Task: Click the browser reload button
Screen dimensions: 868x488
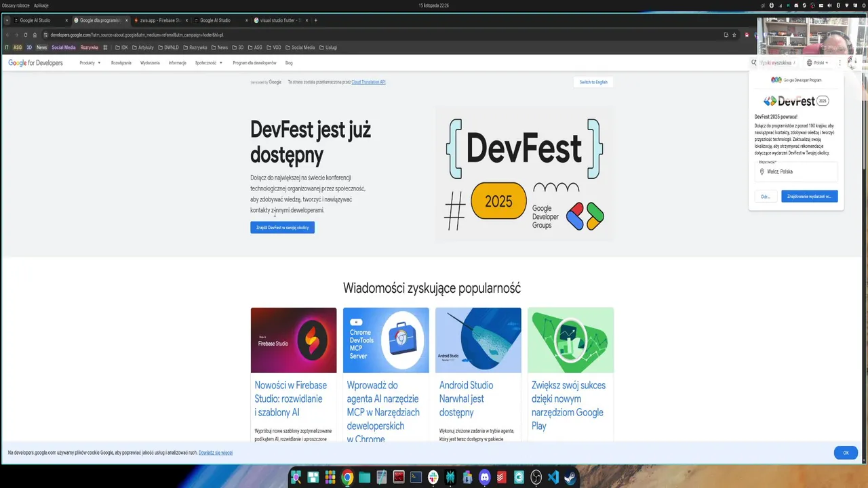Action: coord(26,35)
